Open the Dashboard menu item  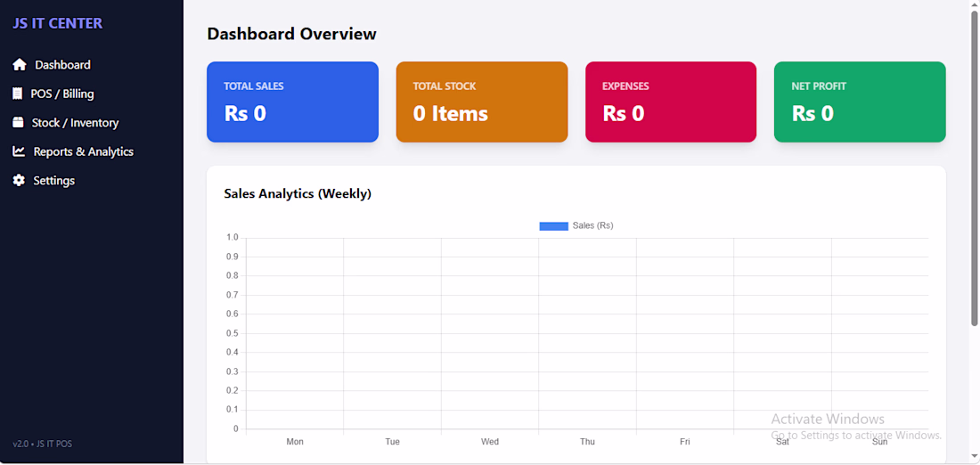pos(62,64)
